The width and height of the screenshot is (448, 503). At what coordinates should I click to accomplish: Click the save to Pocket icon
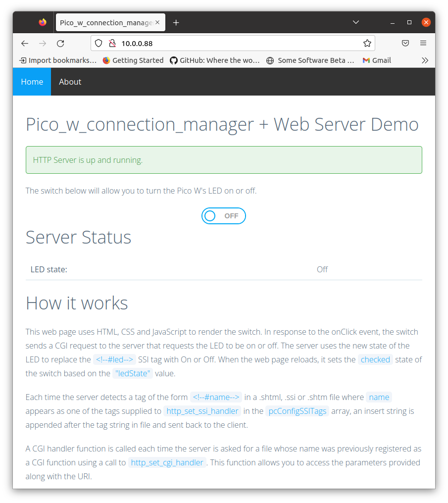(405, 43)
